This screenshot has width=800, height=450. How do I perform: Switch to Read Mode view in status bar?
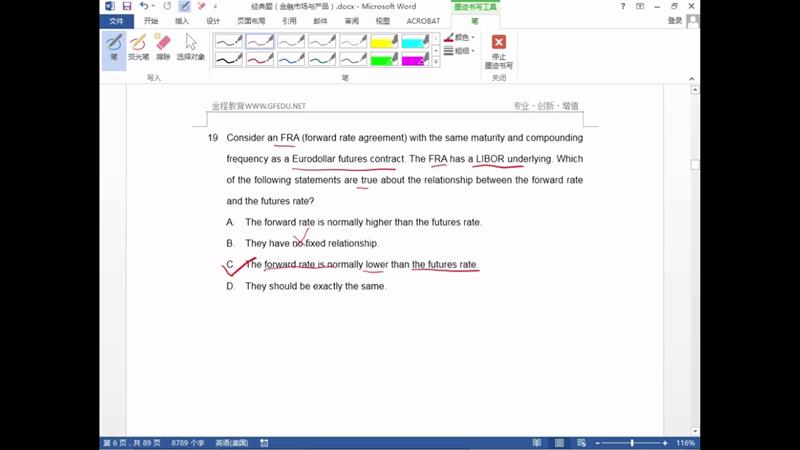click(537, 443)
